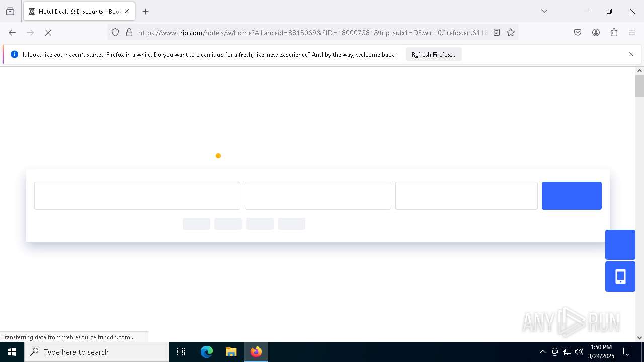Open volume control tray icon

(579, 352)
